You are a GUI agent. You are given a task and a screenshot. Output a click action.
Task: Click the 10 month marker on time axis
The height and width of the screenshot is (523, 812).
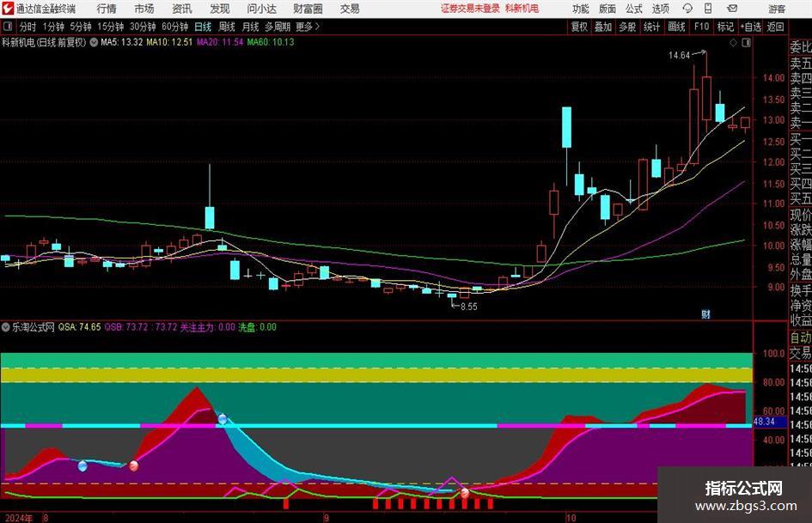click(x=571, y=518)
